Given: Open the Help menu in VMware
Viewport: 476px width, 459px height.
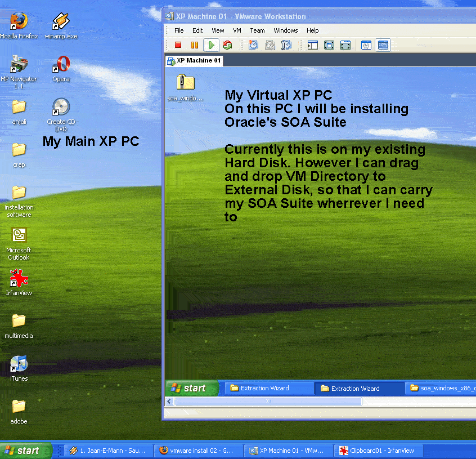Looking at the screenshot, I should pyautogui.click(x=312, y=30).
